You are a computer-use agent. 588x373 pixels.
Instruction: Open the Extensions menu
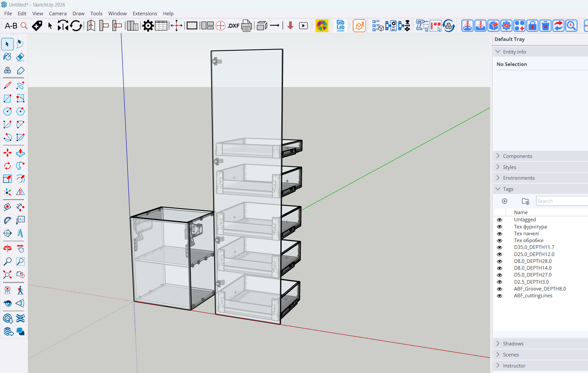(x=145, y=13)
